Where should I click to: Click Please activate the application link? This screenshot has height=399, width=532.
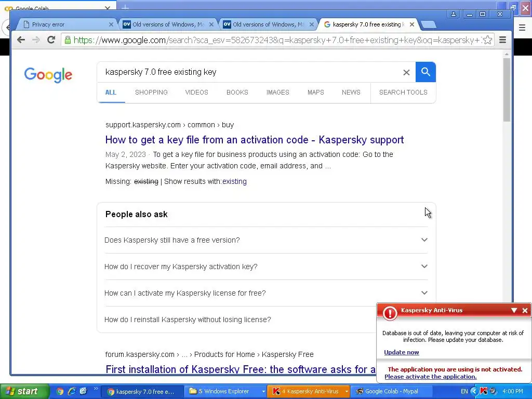[x=431, y=377]
